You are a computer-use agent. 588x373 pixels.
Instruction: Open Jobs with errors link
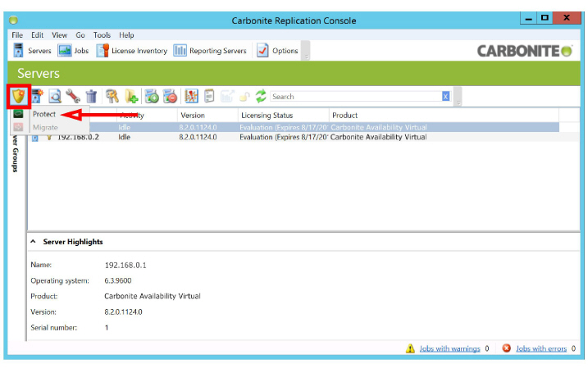541,348
